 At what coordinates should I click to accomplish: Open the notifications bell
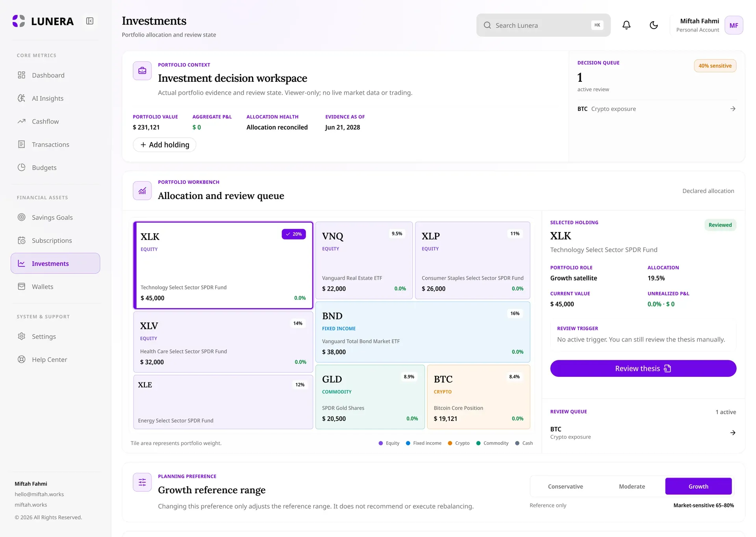tap(626, 25)
